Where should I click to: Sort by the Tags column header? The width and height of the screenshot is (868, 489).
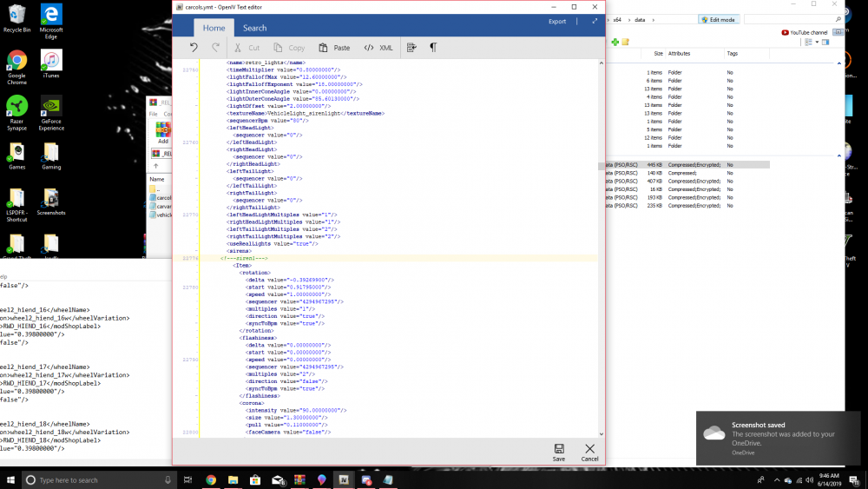pos(733,54)
